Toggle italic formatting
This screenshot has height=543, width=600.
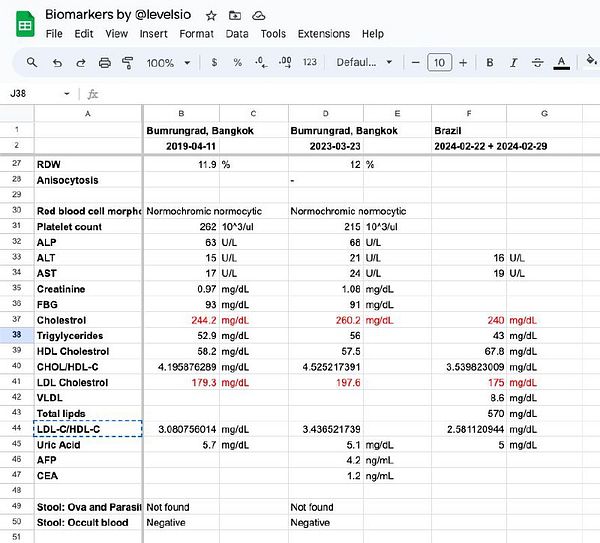click(514, 62)
